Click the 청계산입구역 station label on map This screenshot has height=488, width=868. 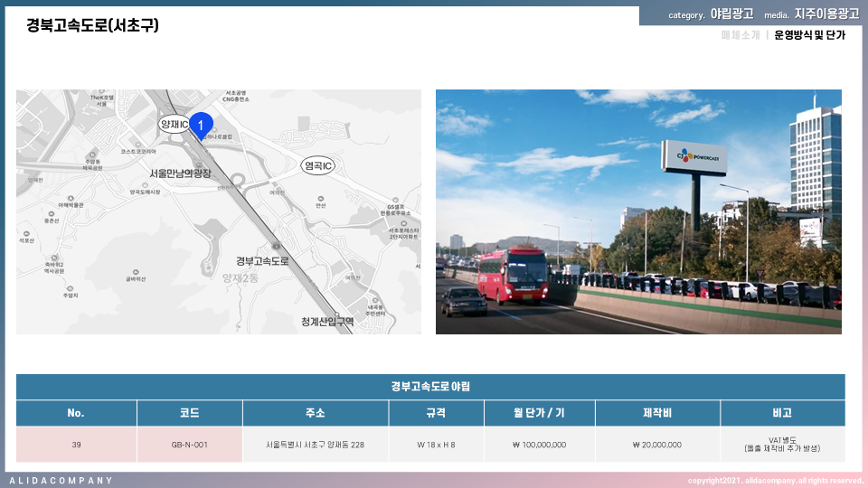pyautogui.click(x=327, y=322)
